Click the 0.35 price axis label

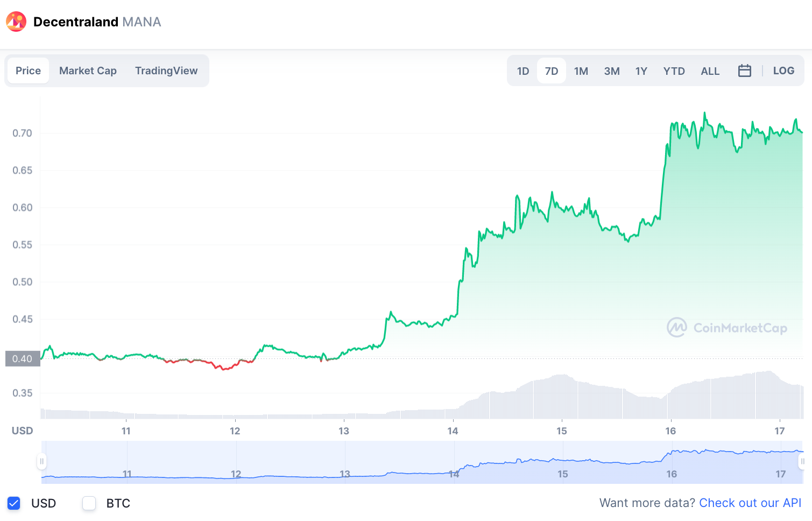[x=23, y=393]
